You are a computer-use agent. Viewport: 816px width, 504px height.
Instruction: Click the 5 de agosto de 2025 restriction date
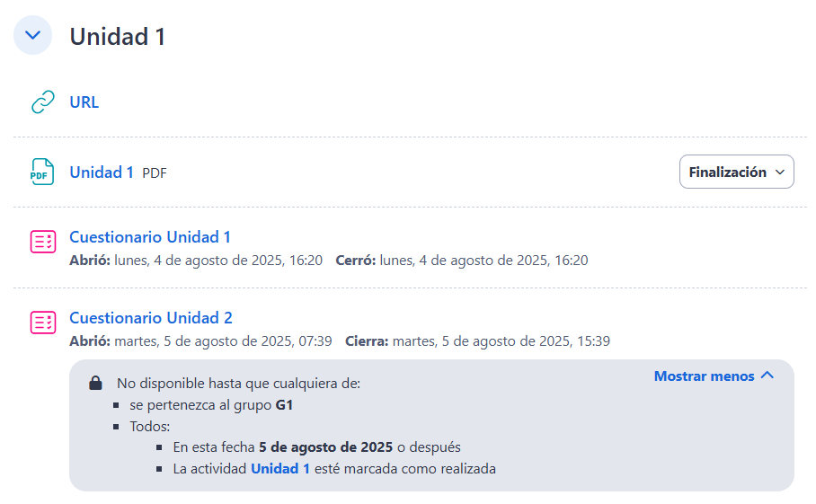[326, 447]
